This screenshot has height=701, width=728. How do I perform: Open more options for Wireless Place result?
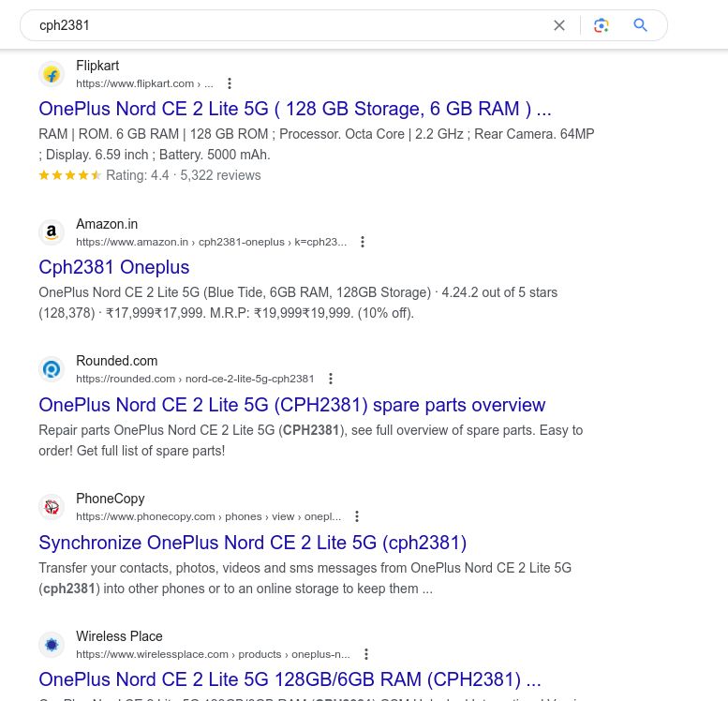(366, 654)
